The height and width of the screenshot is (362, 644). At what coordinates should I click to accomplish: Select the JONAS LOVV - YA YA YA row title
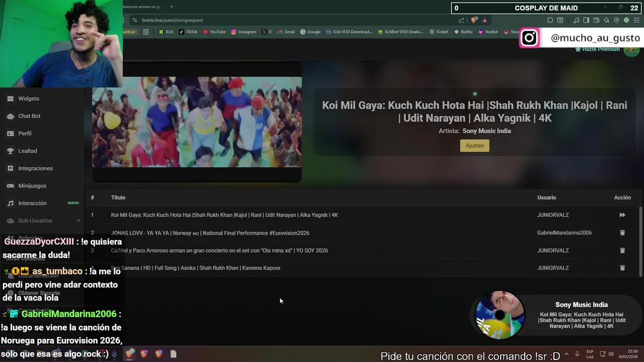[x=210, y=233]
